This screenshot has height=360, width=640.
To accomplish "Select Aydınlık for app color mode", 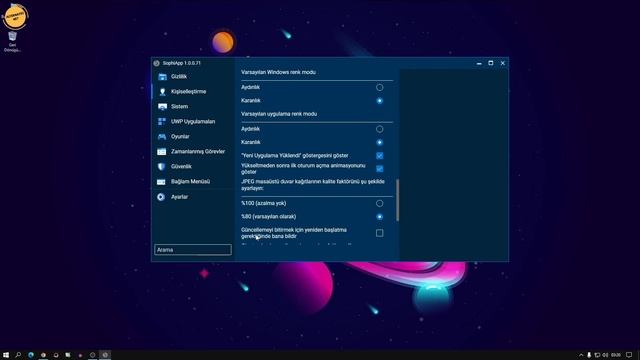I will [x=380, y=129].
